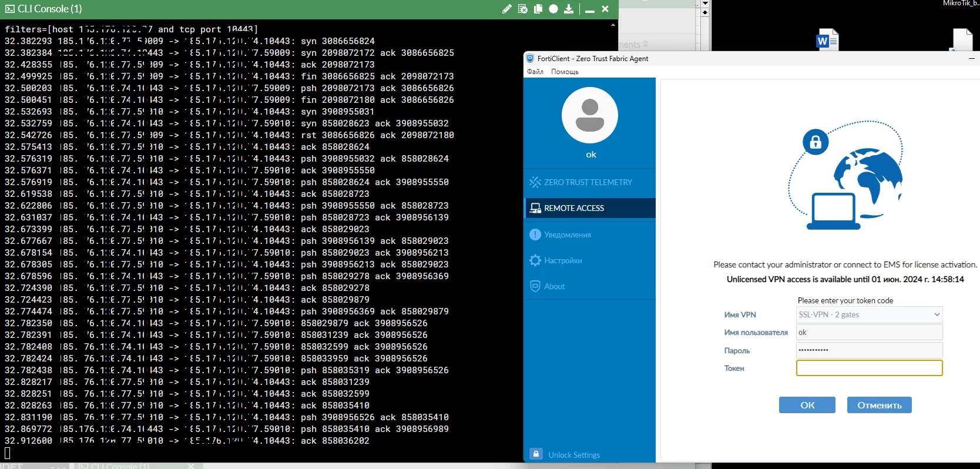Click the user avatar in FortiClient sidebar

coord(590,115)
